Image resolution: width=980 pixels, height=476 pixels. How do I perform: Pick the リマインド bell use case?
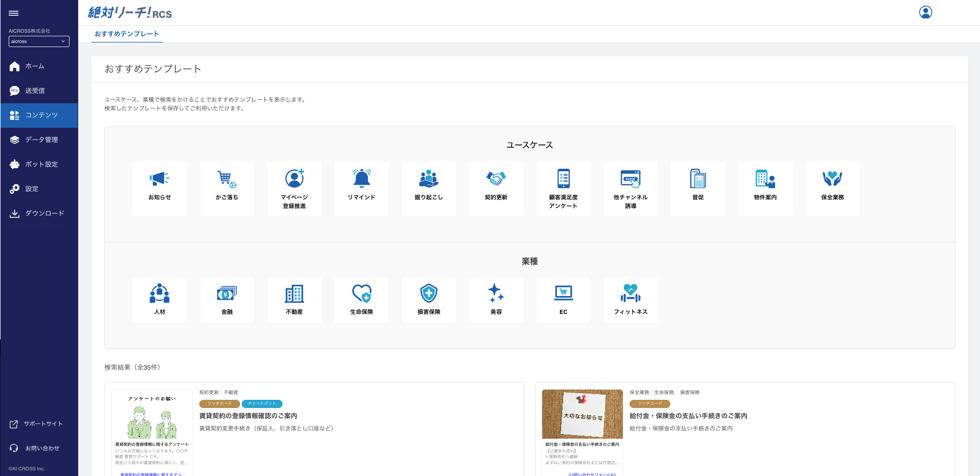coord(361,188)
